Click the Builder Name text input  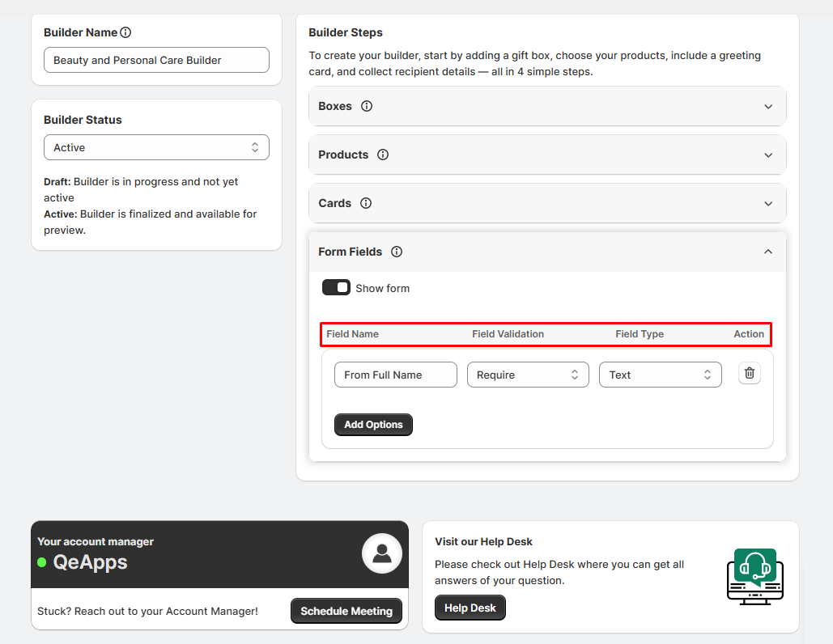[x=156, y=60]
